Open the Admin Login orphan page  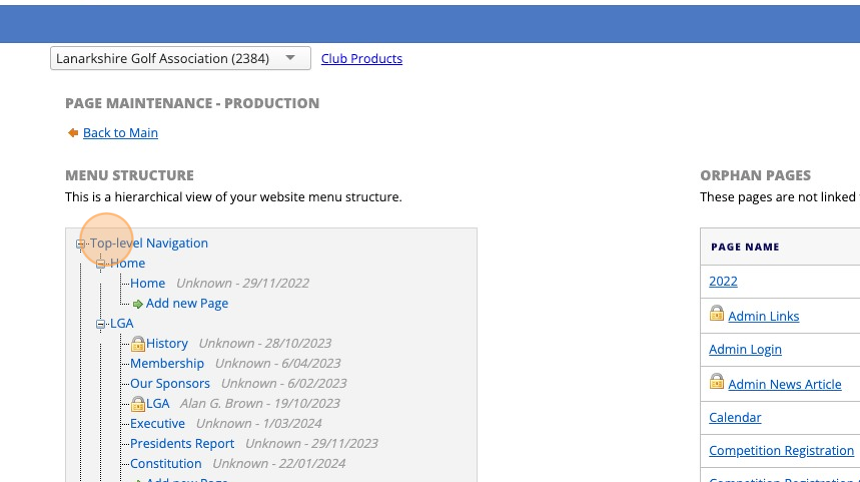coord(745,349)
